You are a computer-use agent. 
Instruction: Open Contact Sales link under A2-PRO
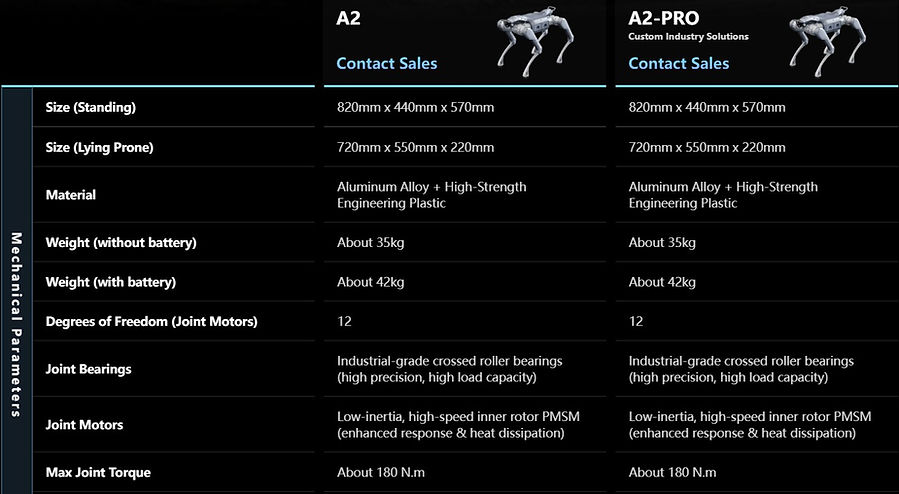click(x=678, y=63)
